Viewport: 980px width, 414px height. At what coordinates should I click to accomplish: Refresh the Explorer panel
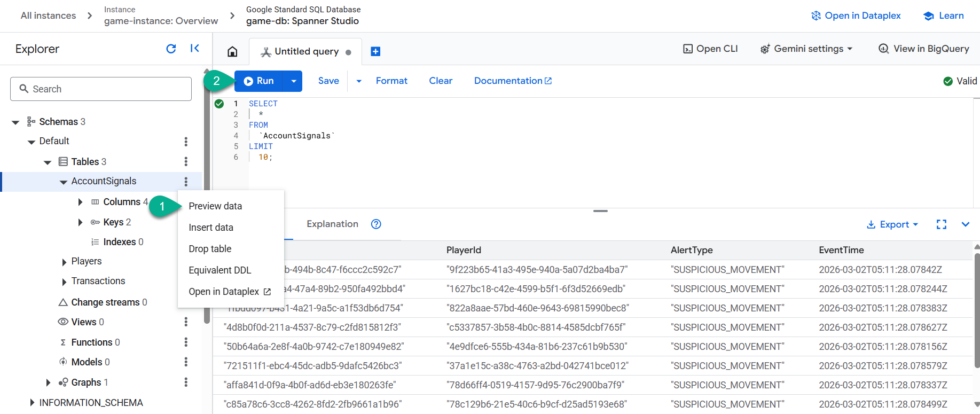click(171, 49)
